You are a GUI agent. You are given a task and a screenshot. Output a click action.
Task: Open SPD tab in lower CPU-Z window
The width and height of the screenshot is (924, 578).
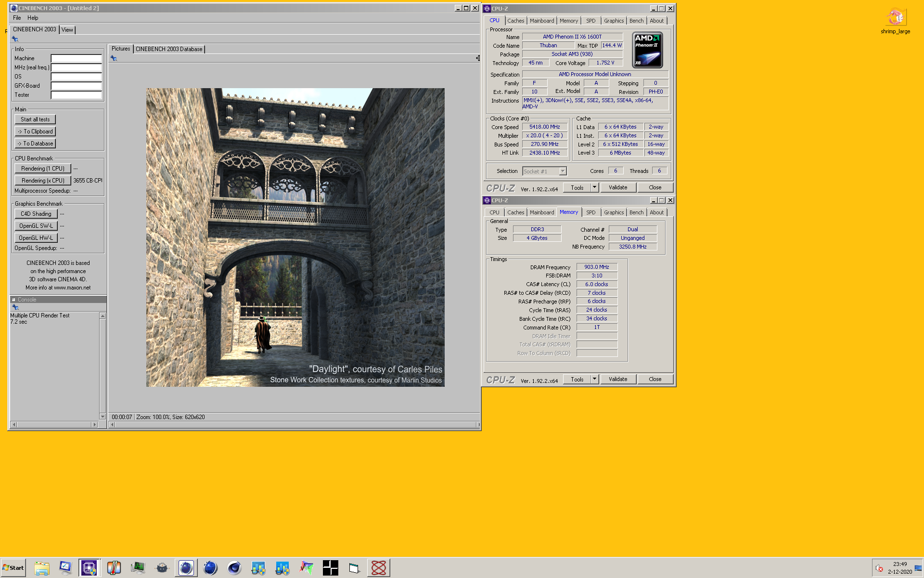click(x=590, y=212)
